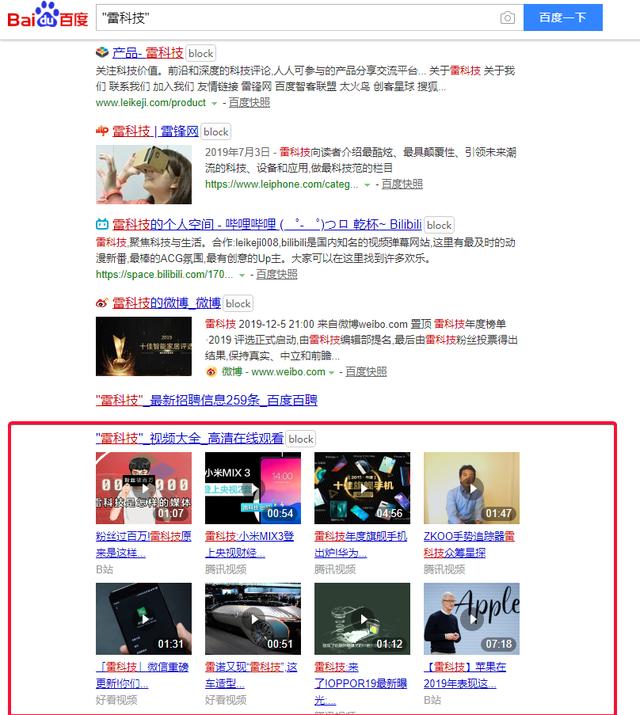Expand dropdown arrow after leiphone.com URL
This screenshot has height=715, width=640.
coord(367,185)
